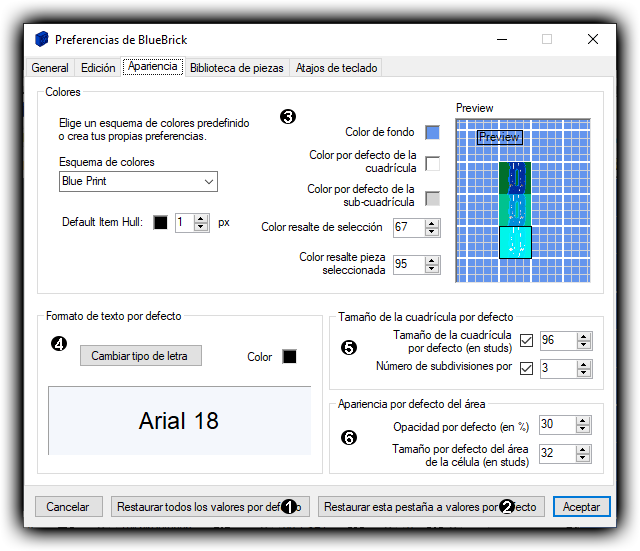Click the BlueBrick app icon in title bar
The width and height of the screenshot is (640, 551).
(x=42, y=39)
